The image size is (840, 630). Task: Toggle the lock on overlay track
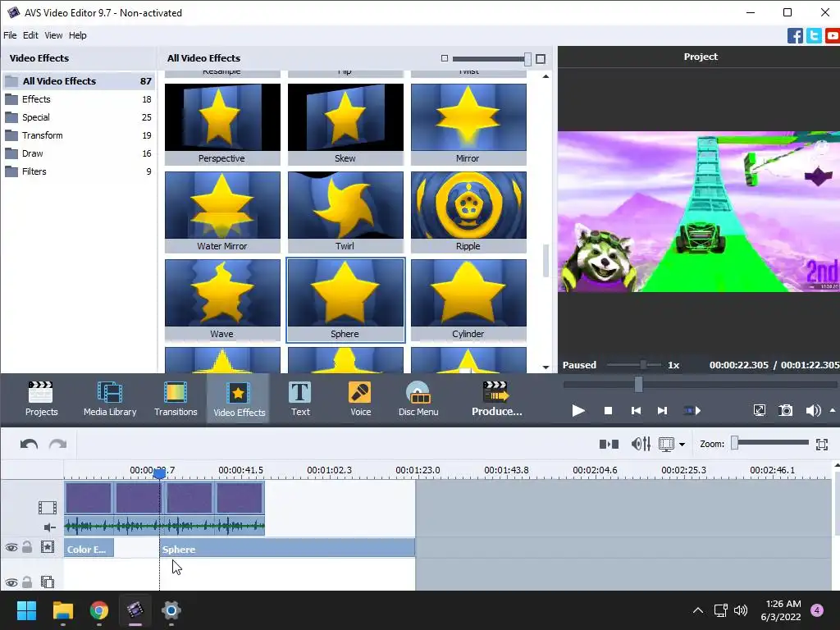tap(27, 582)
